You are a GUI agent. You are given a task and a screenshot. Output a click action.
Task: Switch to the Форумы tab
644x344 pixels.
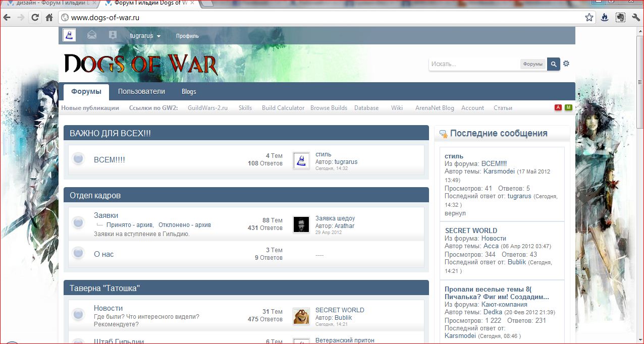[86, 92]
